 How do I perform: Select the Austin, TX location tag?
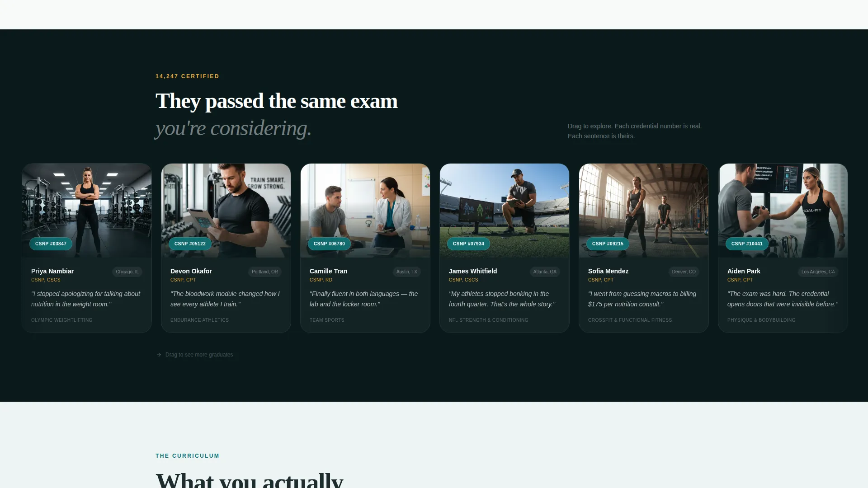406,272
